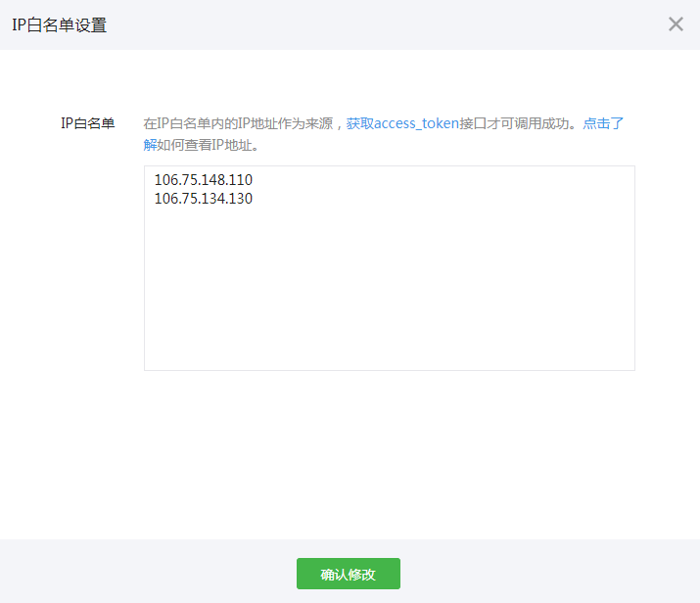The image size is (700, 603).
Task: Click the 106.75.134.130 entry
Action: pos(204,198)
